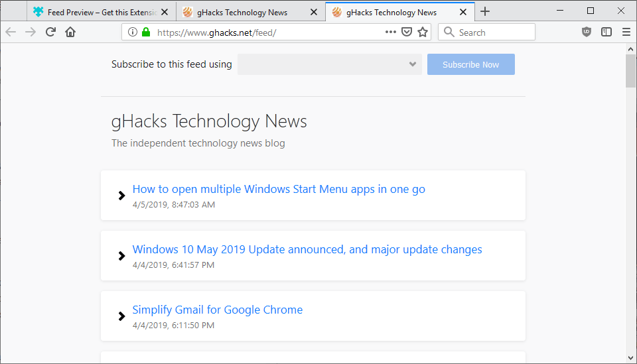Viewport: 637px width, 364px height.
Task: Open the uBlock Origin extension icon
Action: (x=586, y=32)
